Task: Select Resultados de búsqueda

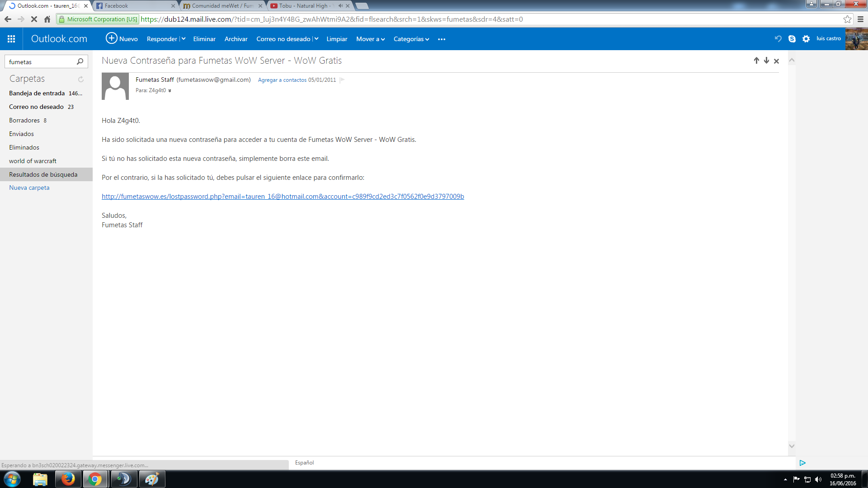Action: pyautogui.click(x=46, y=174)
